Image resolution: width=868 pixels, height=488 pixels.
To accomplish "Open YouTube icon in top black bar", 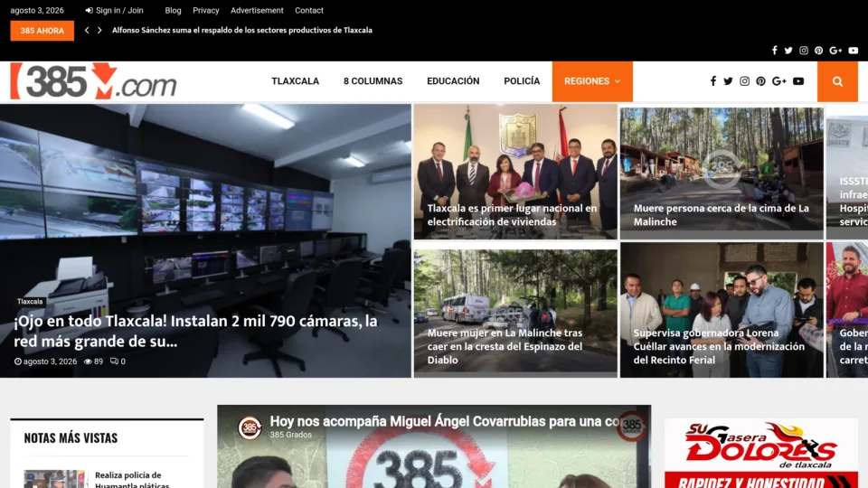I will (x=853, y=51).
